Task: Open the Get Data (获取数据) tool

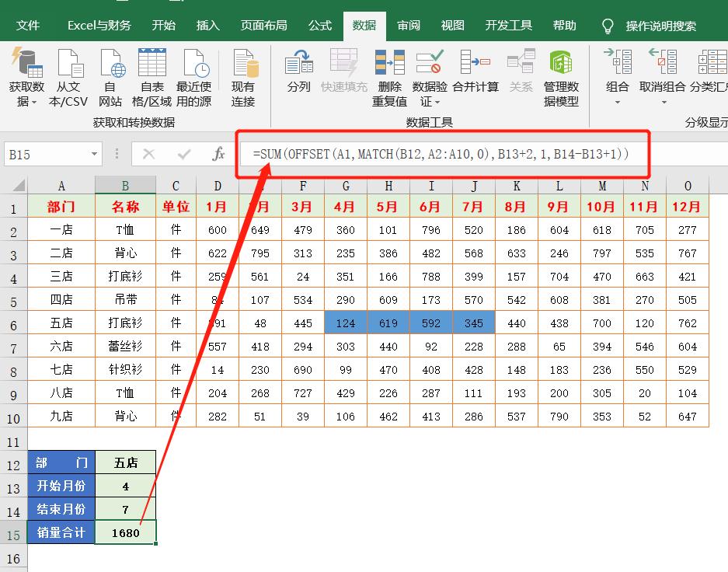Action: (26, 78)
